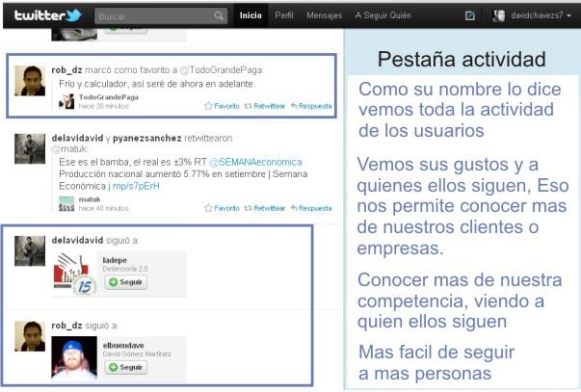The height and width of the screenshot is (392, 581).
Task: Click the ladepe username
Action: 115,260
